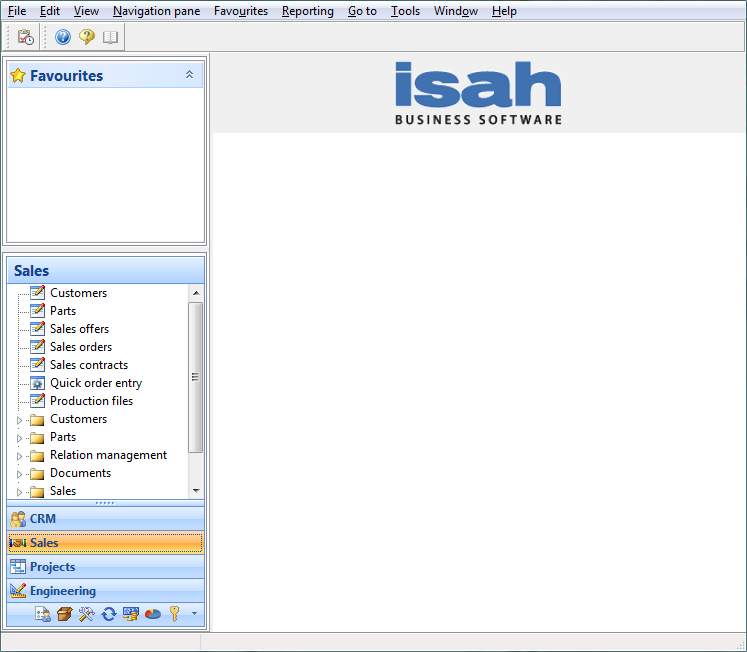Click the banknote and coins finance icon
This screenshot has height=652, width=747.
click(131, 614)
